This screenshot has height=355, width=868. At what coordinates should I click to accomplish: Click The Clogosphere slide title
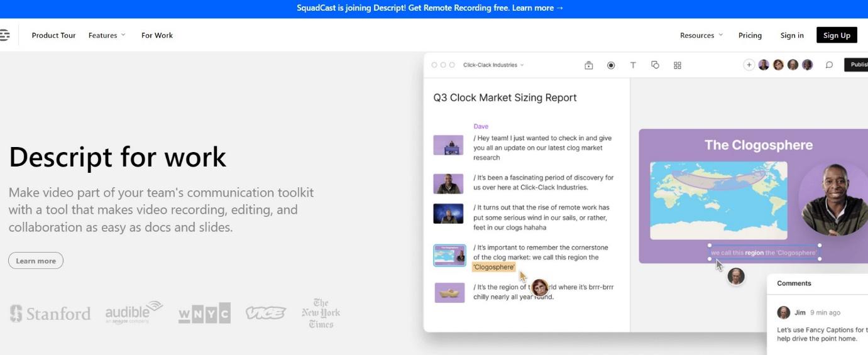[759, 145]
